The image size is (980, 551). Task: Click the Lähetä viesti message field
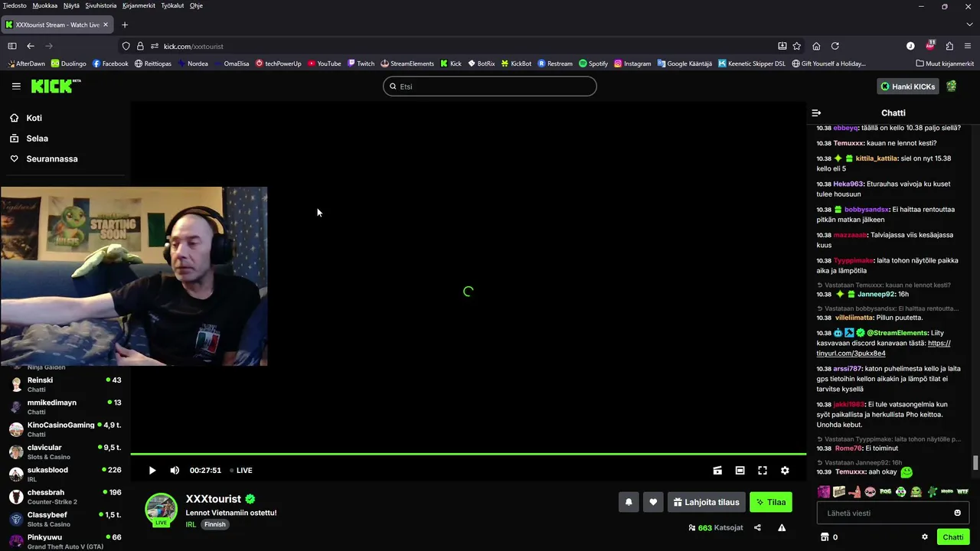click(x=893, y=513)
